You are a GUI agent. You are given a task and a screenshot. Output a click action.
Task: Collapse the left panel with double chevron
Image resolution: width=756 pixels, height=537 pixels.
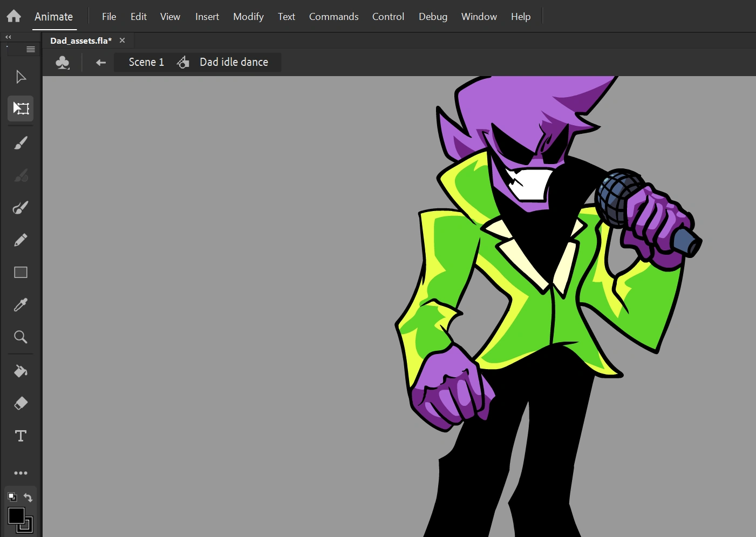coord(8,37)
